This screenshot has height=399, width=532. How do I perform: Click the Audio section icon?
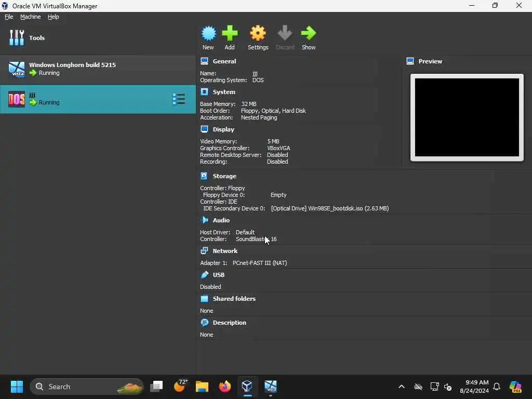pyautogui.click(x=204, y=220)
